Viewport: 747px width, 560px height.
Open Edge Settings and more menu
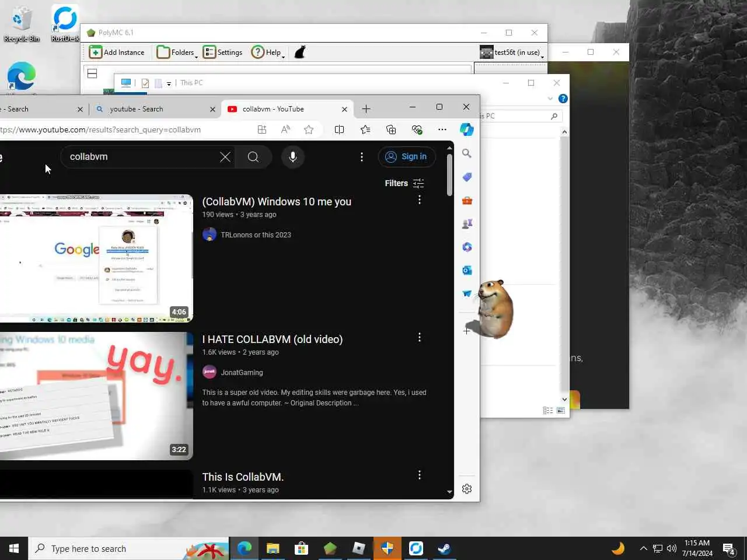click(x=442, y=129)
